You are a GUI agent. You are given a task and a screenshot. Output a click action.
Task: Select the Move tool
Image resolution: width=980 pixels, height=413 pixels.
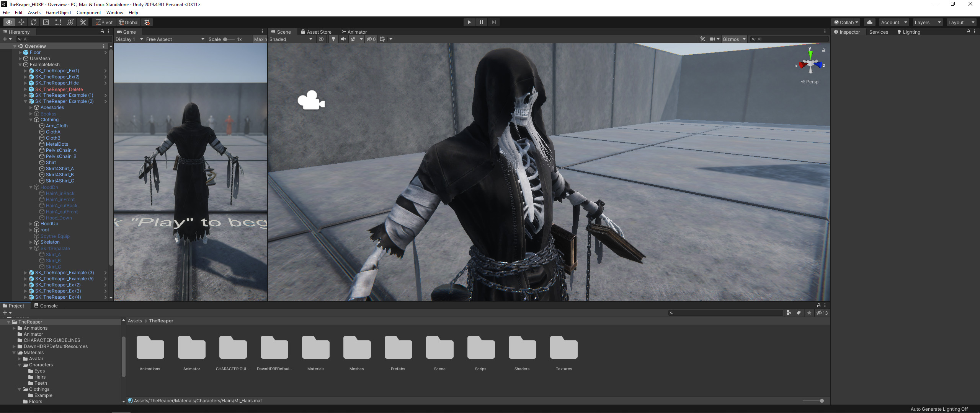tap(21, 22)
